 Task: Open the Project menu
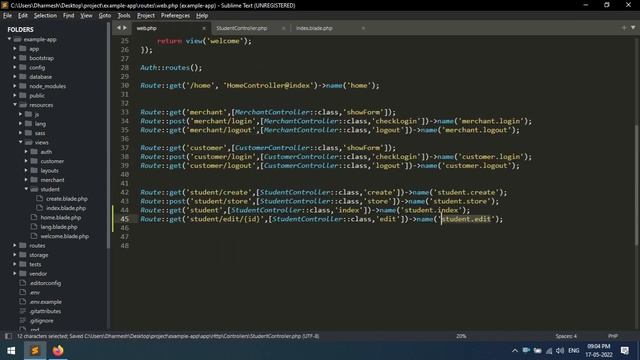tap(146, 16)
